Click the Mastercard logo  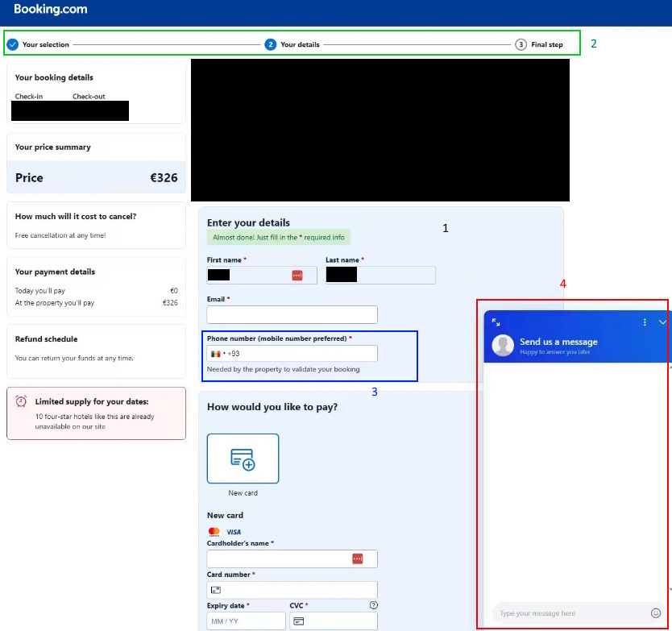point(214,532)
